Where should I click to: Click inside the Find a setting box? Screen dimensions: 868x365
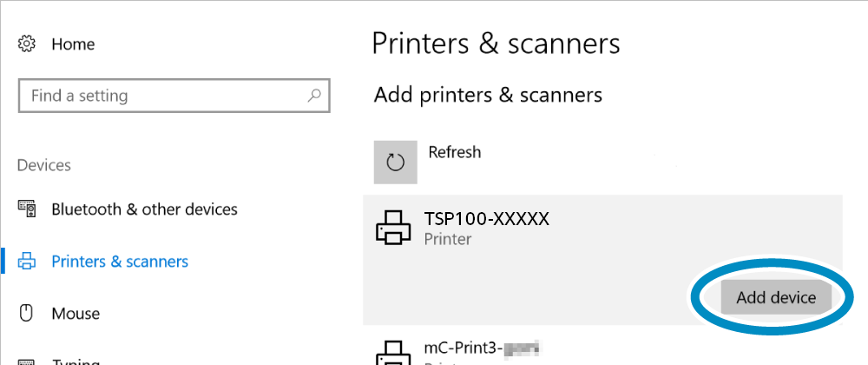click(x=174, y=96)
